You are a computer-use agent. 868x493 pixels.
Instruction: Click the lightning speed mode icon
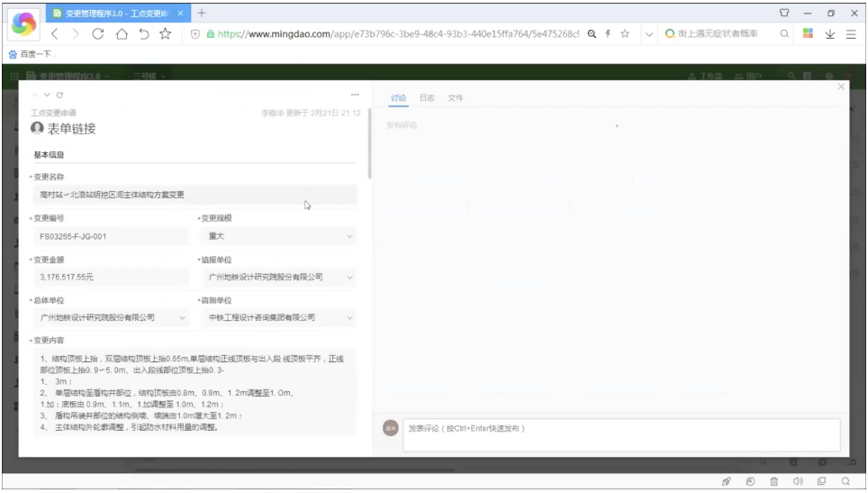click(608, 33)
